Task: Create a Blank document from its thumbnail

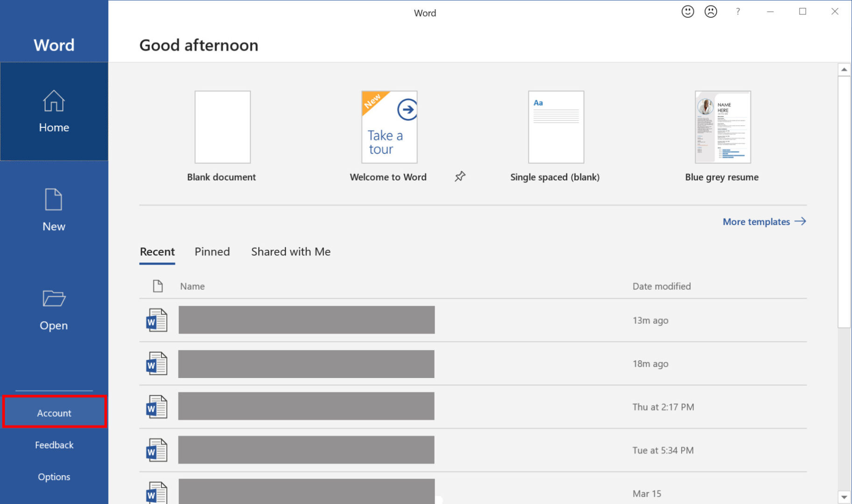Action: tap(222, 127)
